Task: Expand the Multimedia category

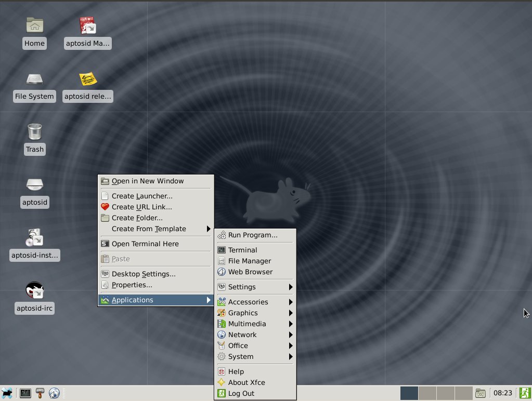Action: coord(255,324)
